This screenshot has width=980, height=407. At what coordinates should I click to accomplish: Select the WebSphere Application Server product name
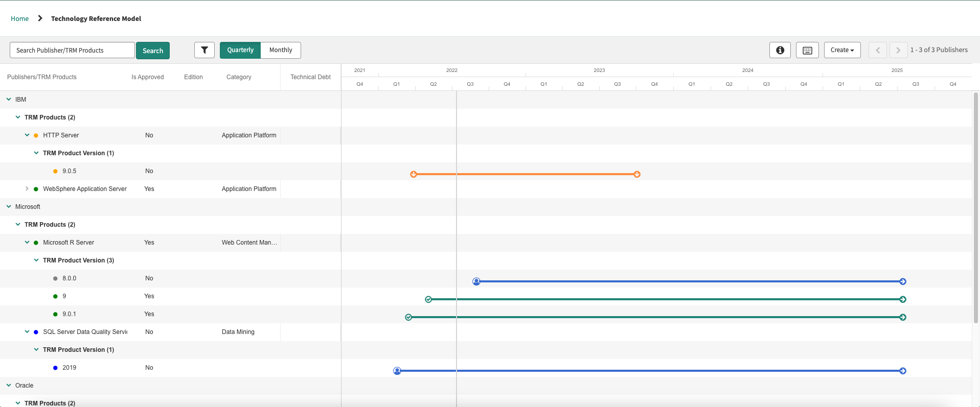pos(85,189)
